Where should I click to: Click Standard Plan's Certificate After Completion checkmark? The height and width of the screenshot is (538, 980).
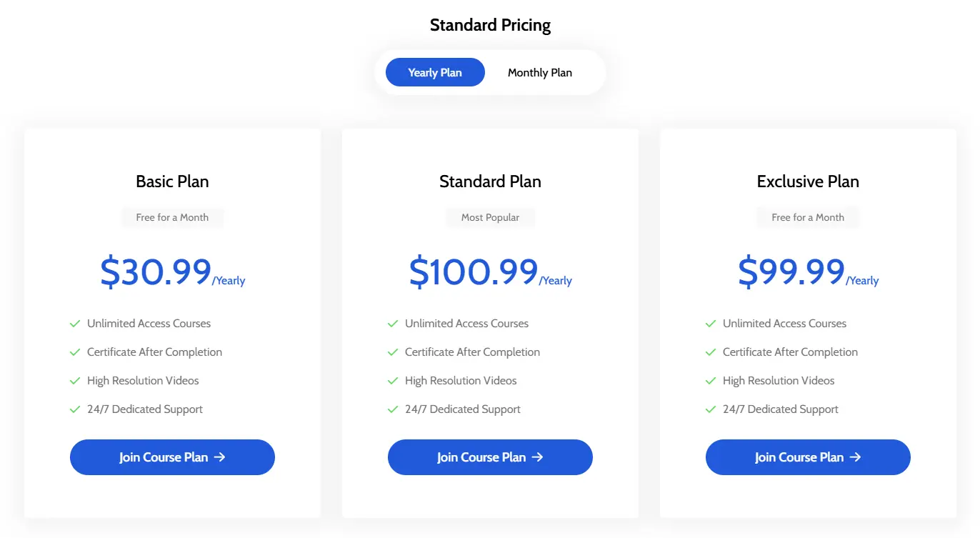393,352
